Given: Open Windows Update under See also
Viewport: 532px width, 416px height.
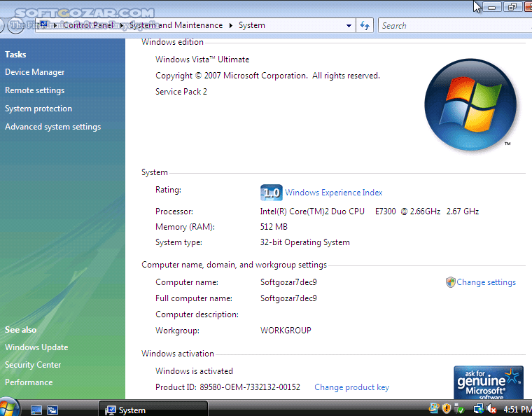Looking at the screenshot, I should click(x=36, y=347).
